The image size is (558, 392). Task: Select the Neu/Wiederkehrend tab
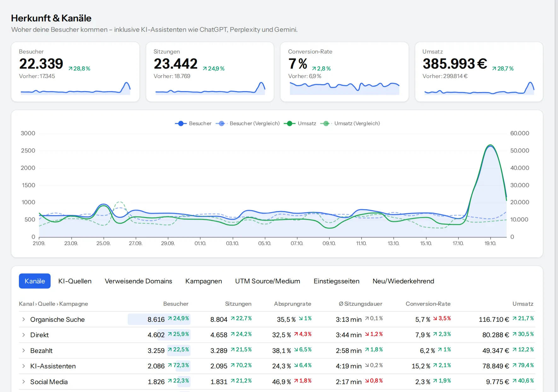(403, 281)
